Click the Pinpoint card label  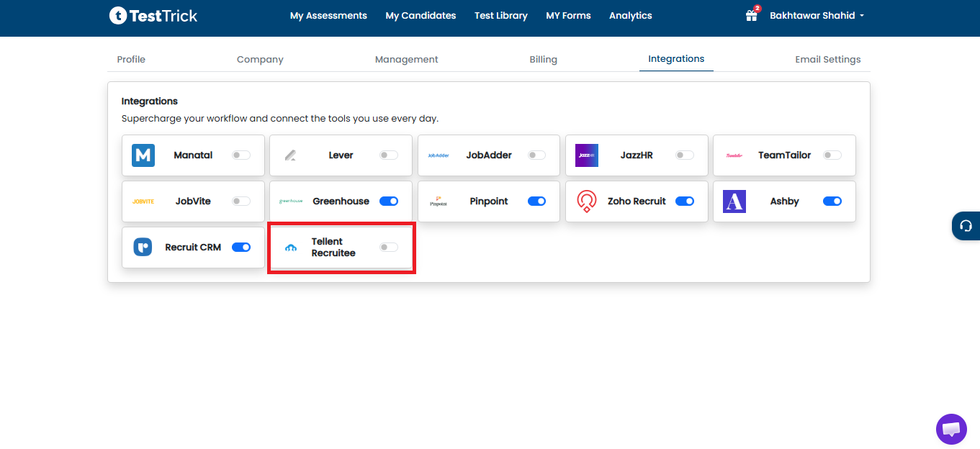[x=489, y=201]
